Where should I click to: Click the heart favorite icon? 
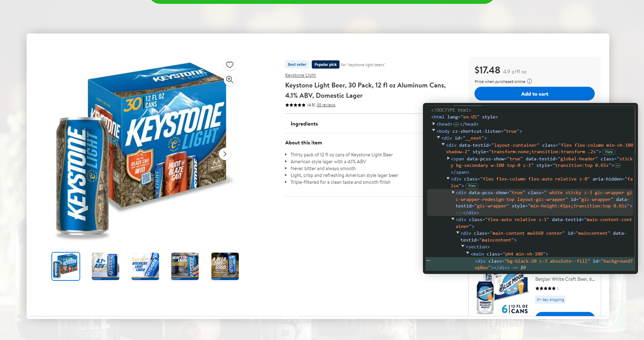coord(230,65)
